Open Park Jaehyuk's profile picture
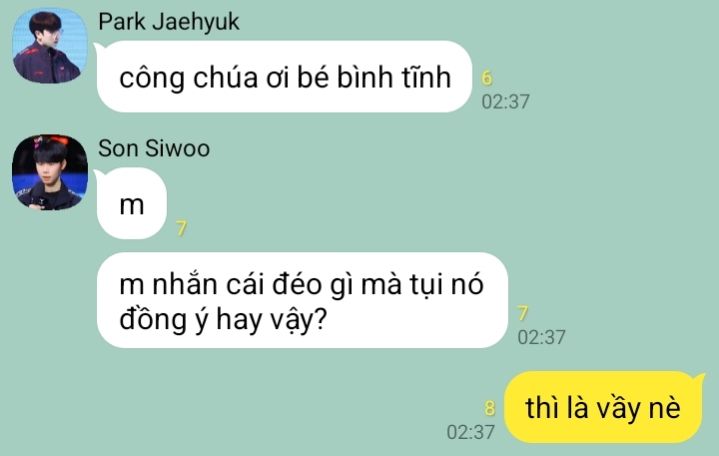Viewport: 719px width, 456px height. click(x=50, y=46)
